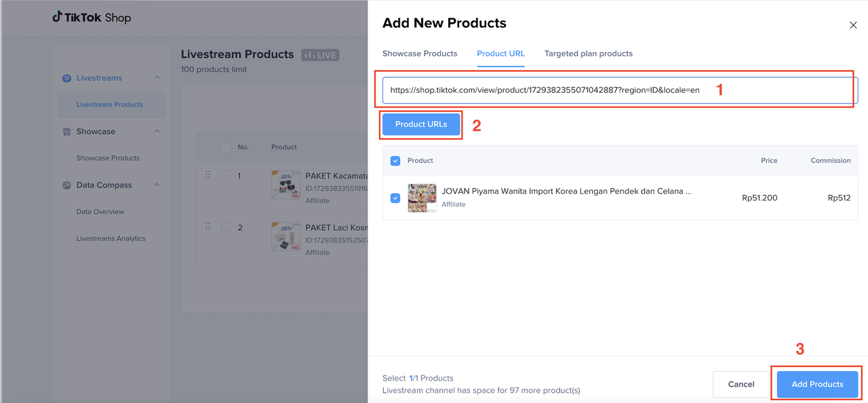868x403 pixels.
Task: Collapse the Livestreams sidebar section
Action: (x=157, y=77)
